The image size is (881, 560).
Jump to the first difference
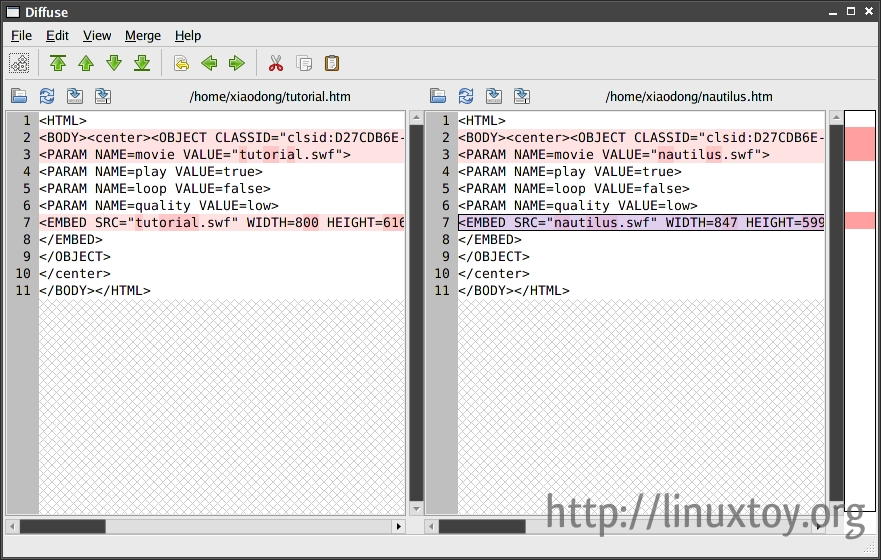point(58,64)
